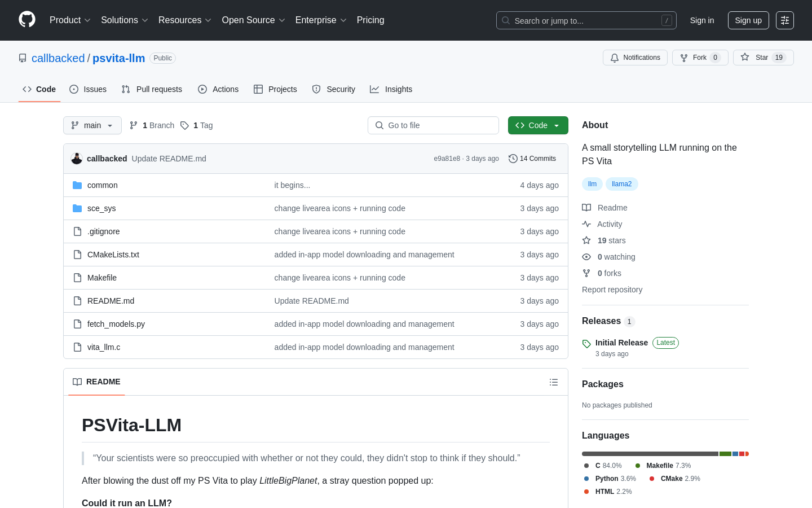
Task: Open commit hash e9a81e8
Action: [x=447, y=159]
